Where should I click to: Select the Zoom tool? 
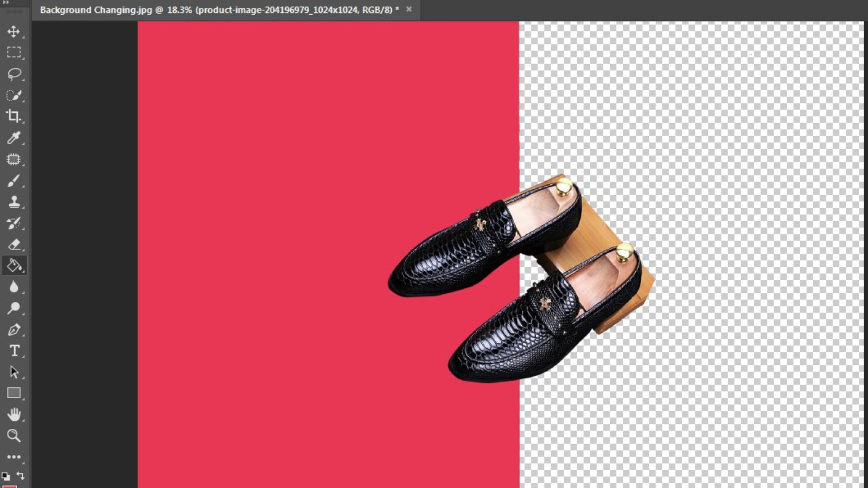click(14, 435)
